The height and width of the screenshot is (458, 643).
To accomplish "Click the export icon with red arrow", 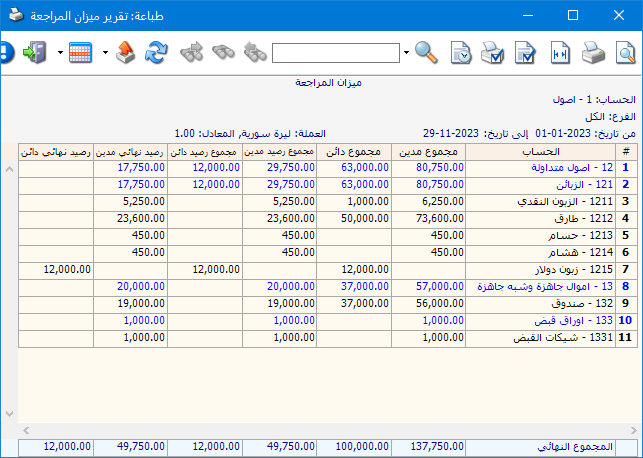I will 125,52.
